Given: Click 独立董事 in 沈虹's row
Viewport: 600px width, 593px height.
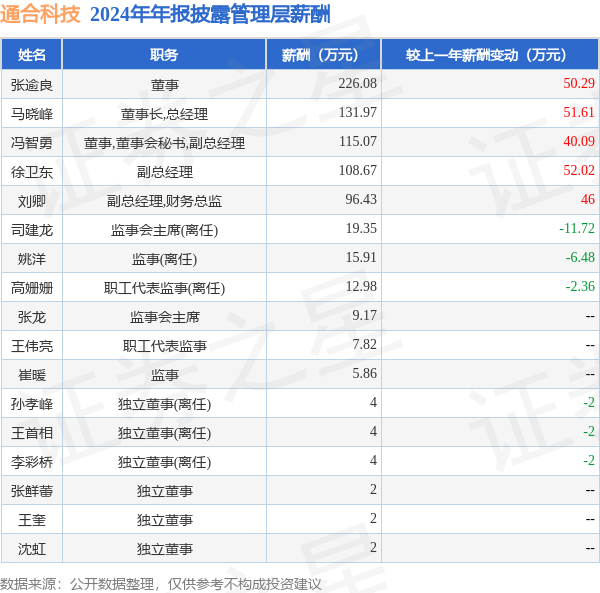Looking at the screenshot, I should [165, 550].
